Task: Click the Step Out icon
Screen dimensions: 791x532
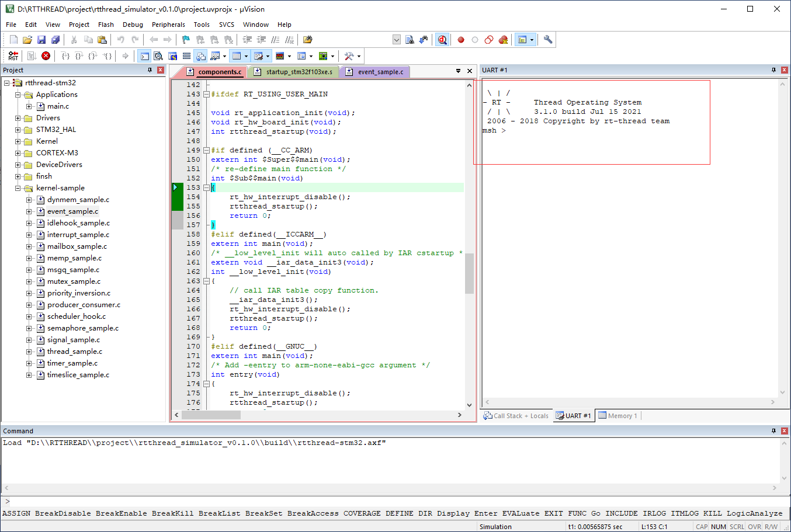Action: coord(93,56)
